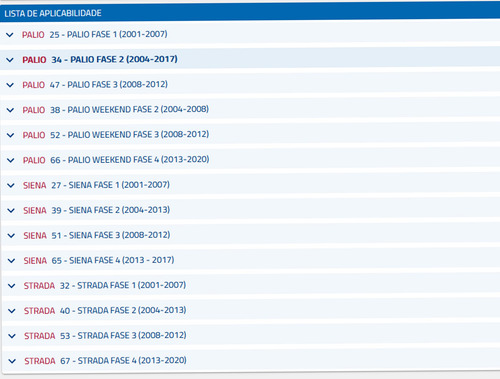Screen dimensions: 500x379
Task: Expand chevron beside Palio Weekend Fase 2
Action: click(10, 110)
